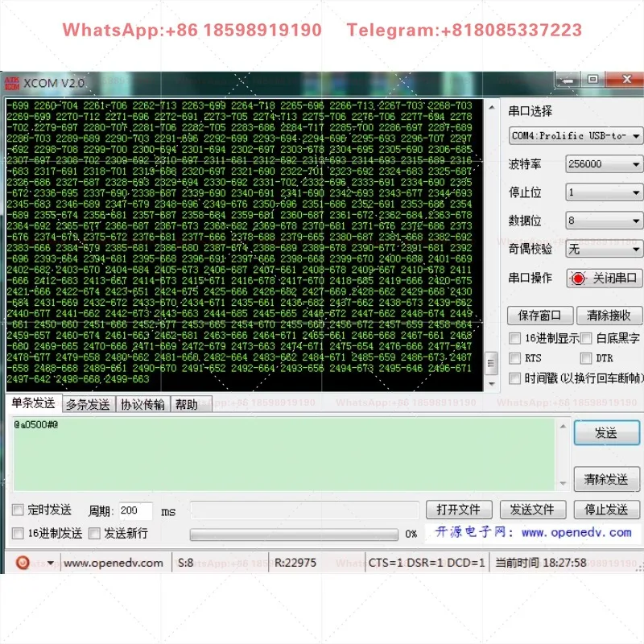Click 发送文件 send file button
This screenshot has height=644, width=644.
533,510
